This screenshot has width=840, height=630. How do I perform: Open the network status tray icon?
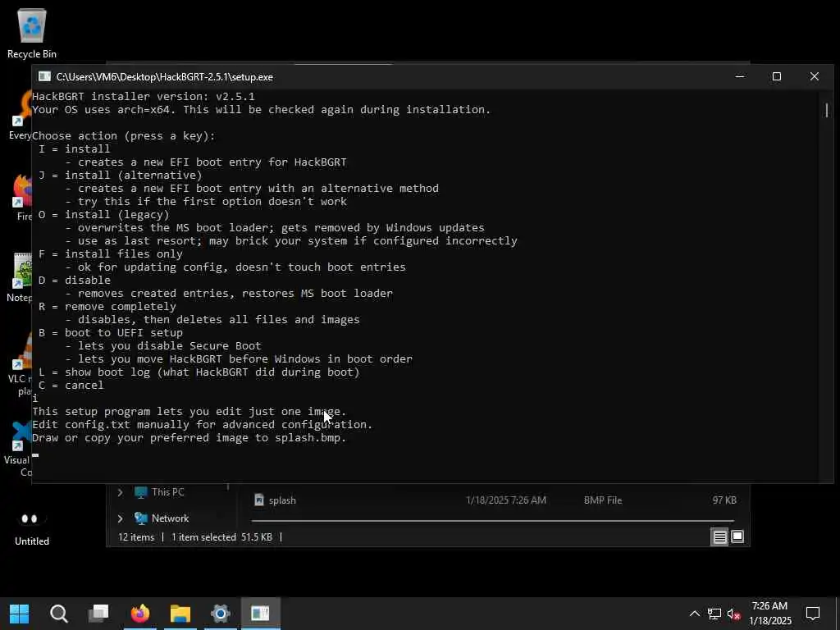tap(714, 614)
